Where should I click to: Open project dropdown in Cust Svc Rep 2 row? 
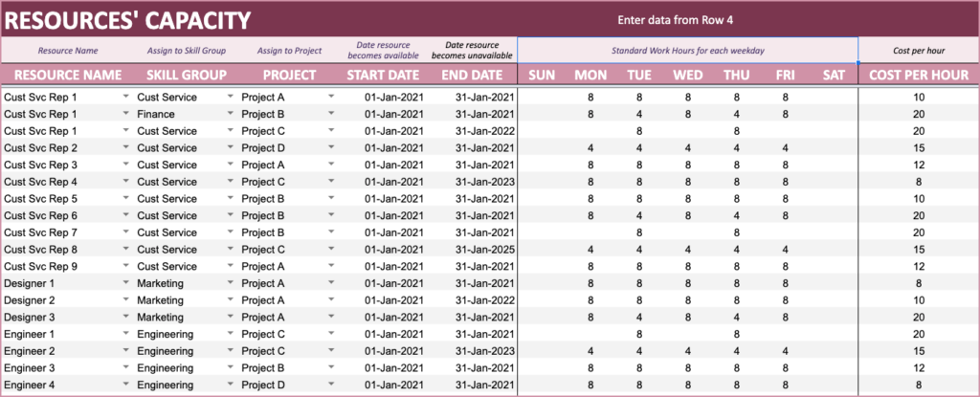click(331, 147)
